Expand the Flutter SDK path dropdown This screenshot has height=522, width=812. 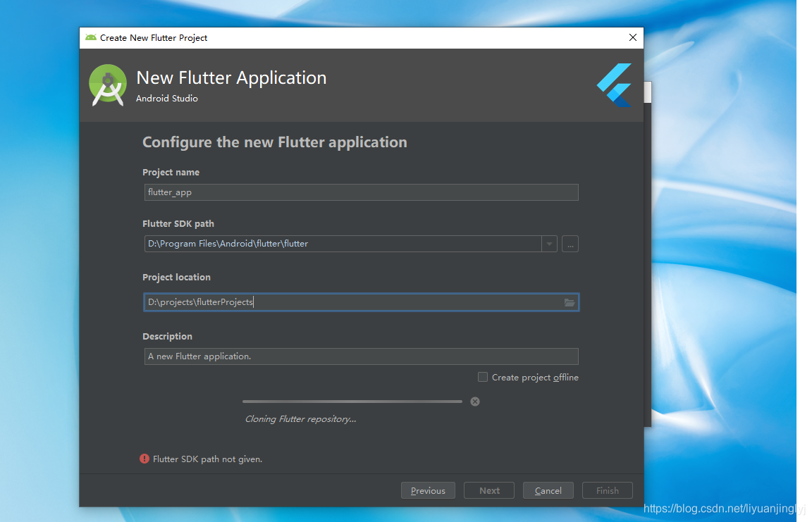pos(550,244)
